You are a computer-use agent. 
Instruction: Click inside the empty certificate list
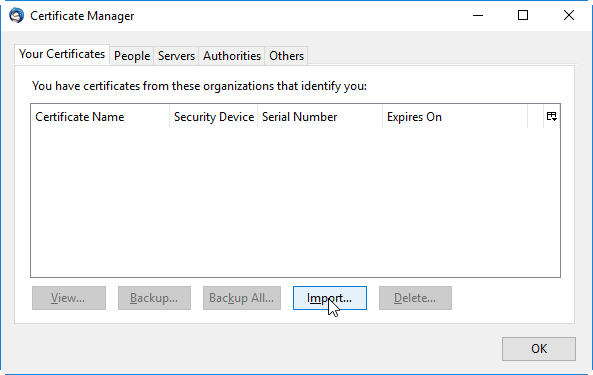point(295,203)
